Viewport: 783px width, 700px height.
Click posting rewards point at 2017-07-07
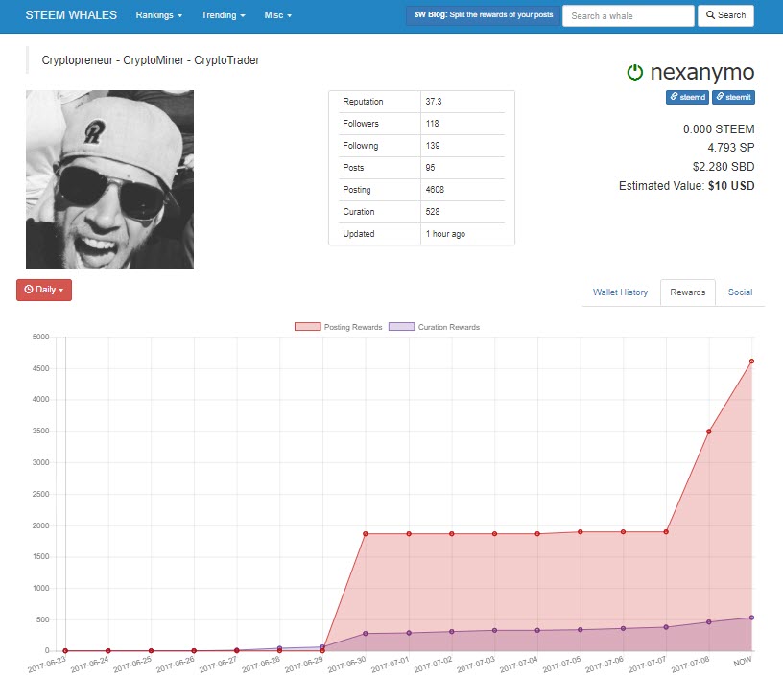coord(666,532)
